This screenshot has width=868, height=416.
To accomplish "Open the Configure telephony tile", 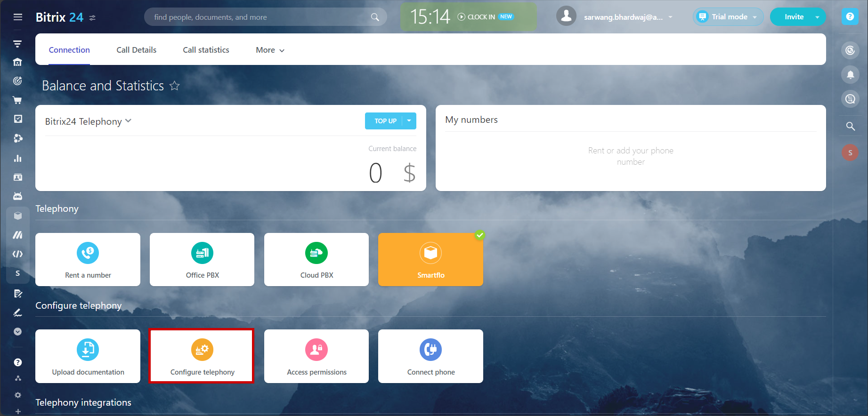I will point(202,356).
